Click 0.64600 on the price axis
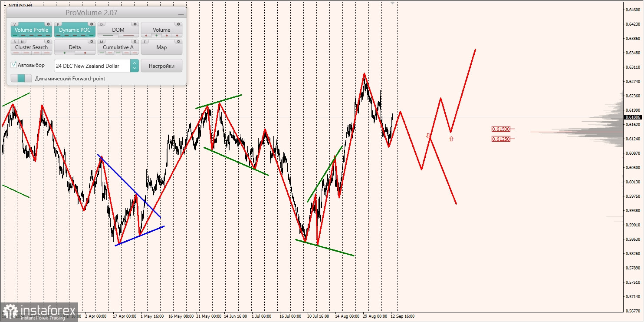Viewport: 644px width, 322px height. (633, 10)
